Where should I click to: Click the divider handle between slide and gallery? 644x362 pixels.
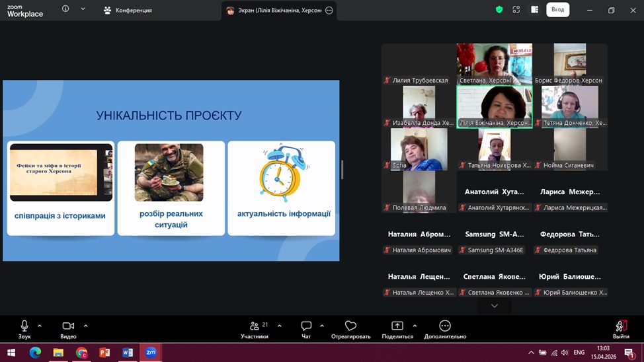(342, 170)
